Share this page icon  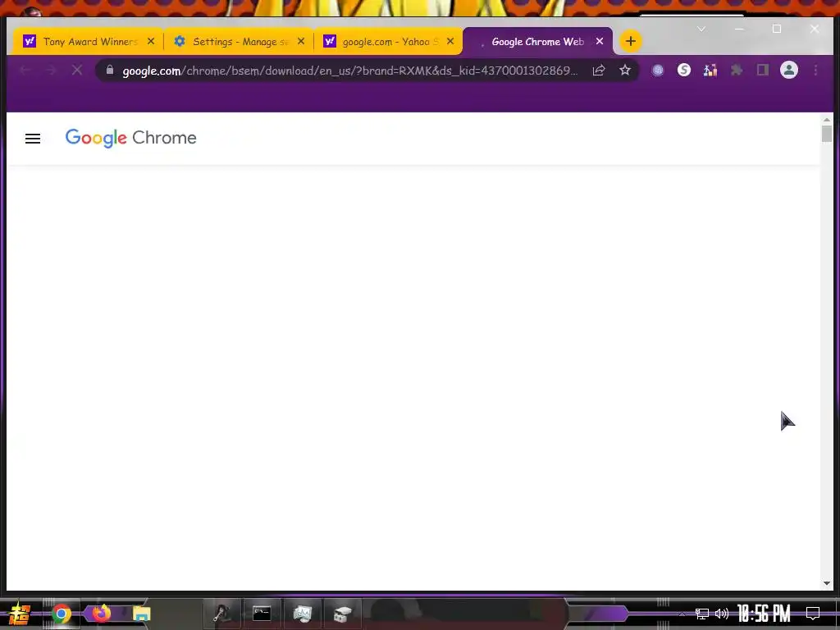pos(599,71)
